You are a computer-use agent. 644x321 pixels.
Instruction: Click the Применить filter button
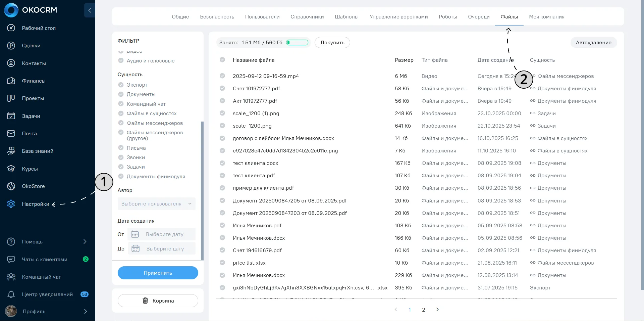[158, 273]
